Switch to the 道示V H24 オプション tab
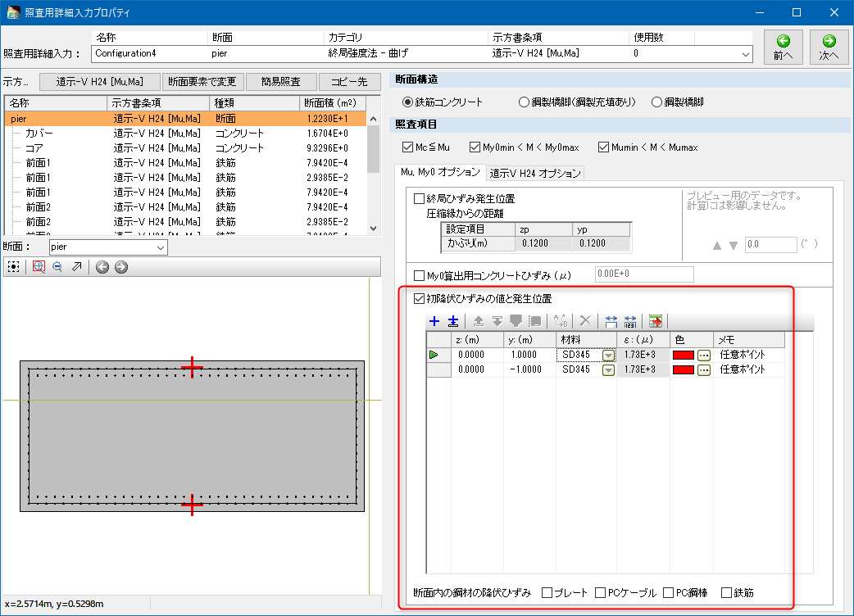 click(x=535, y=173)
